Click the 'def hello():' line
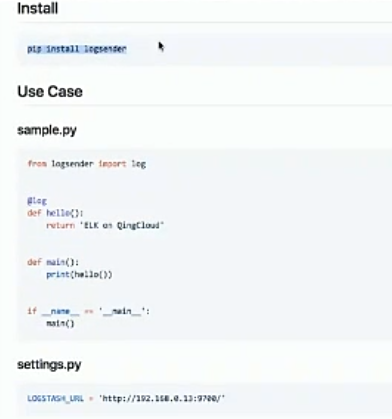Viewport: 392px width, 419px height. 55,213
